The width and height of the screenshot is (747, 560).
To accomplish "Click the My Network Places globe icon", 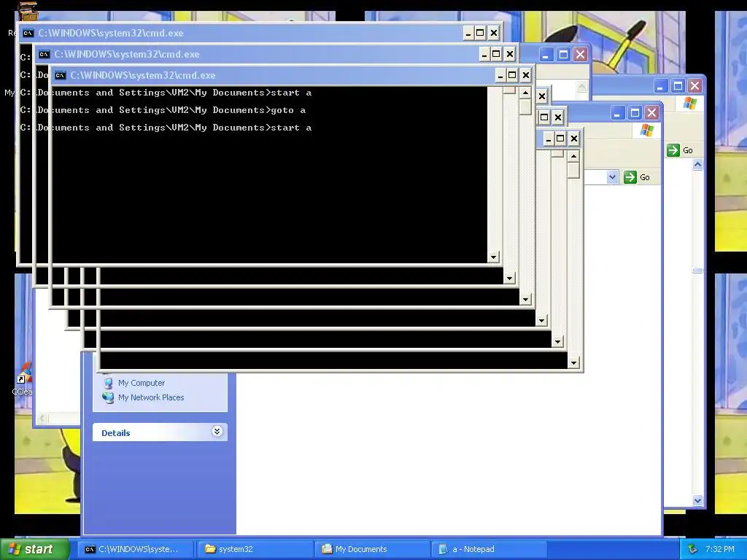I will 109,397.
